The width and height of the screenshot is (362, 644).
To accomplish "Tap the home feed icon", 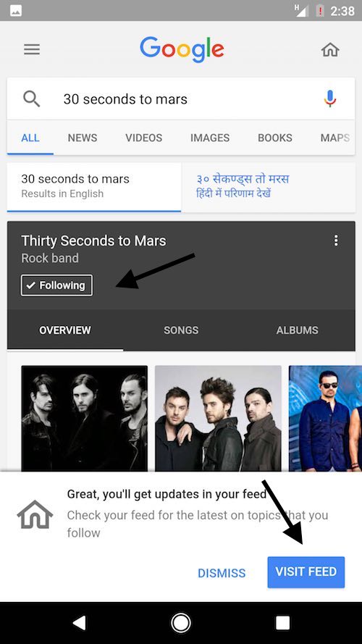I will (x=330, y=50).
